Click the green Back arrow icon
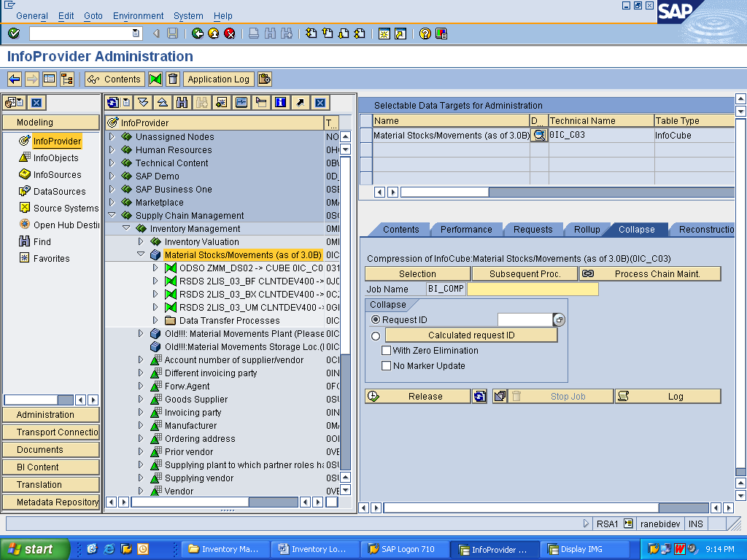This screenshot has width=747, height=560. pyautogui.click(x=197, y=34)
